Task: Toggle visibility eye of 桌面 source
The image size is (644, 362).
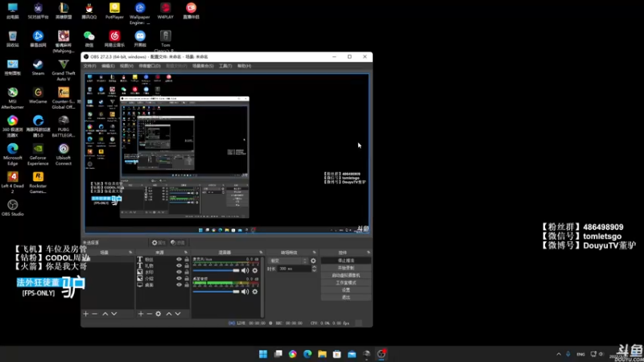Action: (x=179, y=285)
